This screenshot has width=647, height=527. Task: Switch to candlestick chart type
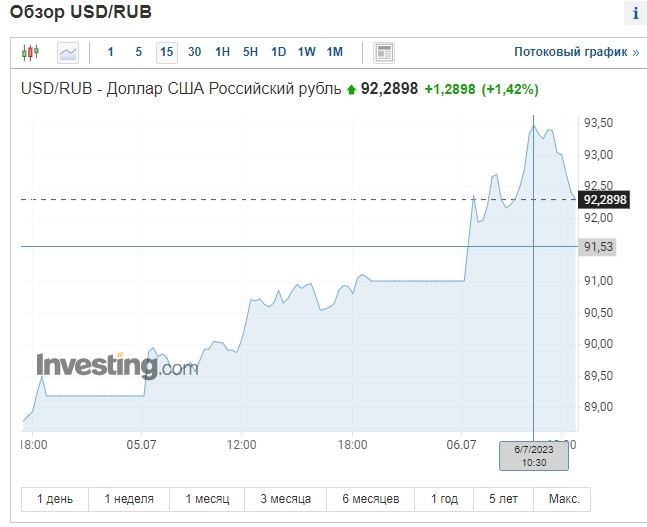31,52
